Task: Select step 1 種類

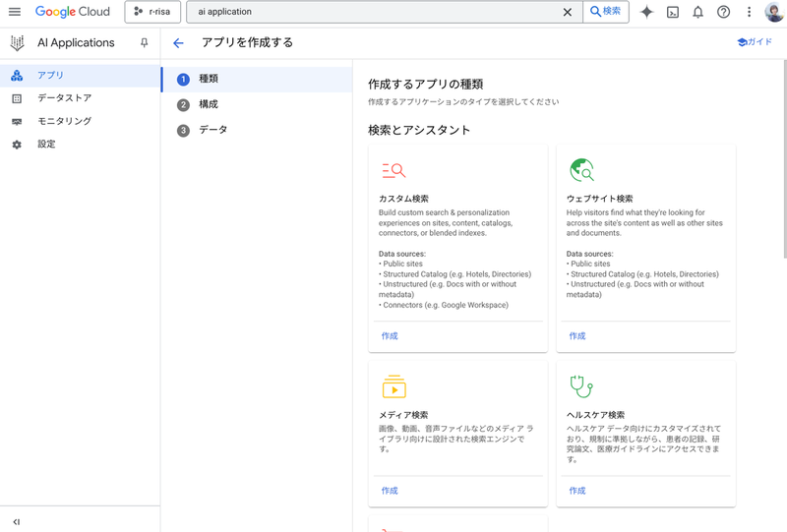Action: pyautogui.click(x=258, y=80)
